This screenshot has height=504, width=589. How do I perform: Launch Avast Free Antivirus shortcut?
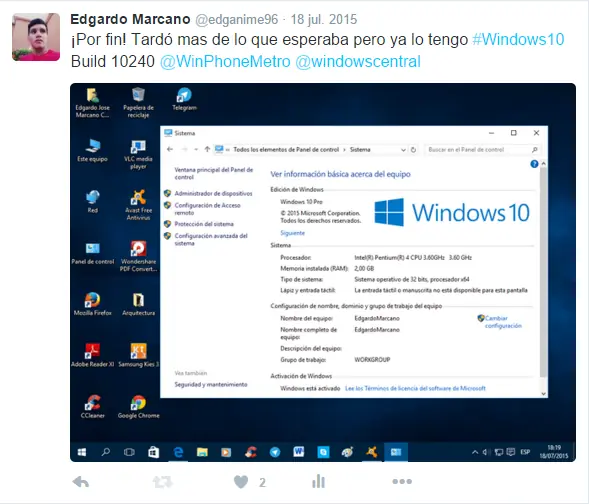pyautogui.click(x=138, y=205)
